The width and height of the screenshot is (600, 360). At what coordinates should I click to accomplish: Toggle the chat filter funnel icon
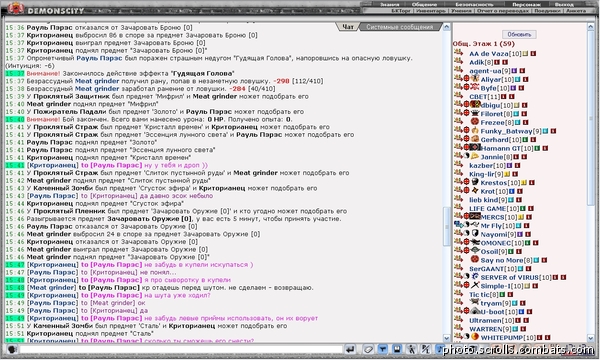click(382, 349)
